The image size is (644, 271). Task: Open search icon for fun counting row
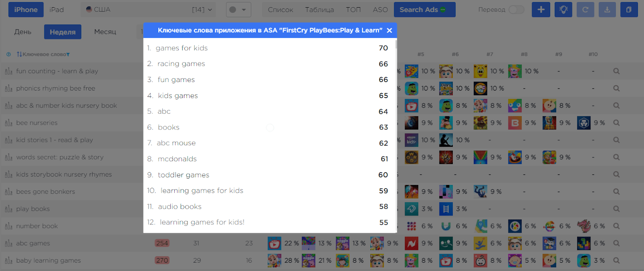[x=616, y=71]
